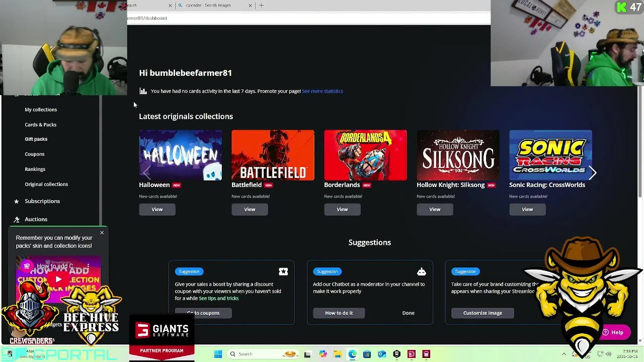Close the pack skin reminder popup
644x362 pixels.
(x=102, y=232)
